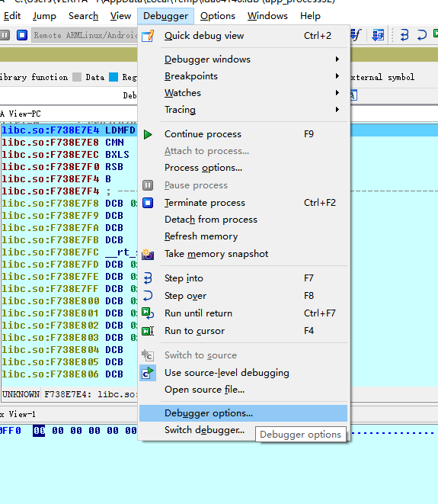438x504 pixels.
Task: Select Take memory snapshot
Action: tap(244, 254)
